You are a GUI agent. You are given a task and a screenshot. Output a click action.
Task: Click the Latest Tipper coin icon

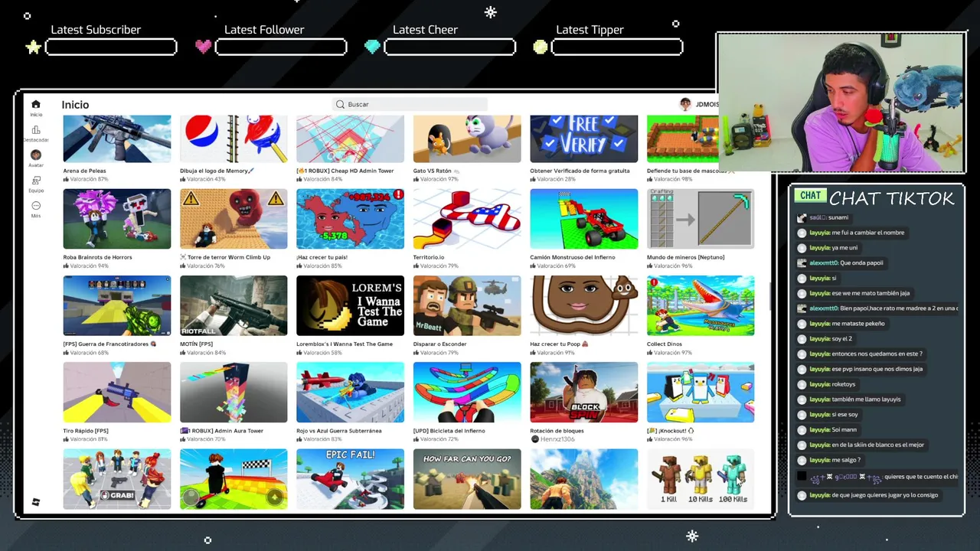(x=541, y=47)
